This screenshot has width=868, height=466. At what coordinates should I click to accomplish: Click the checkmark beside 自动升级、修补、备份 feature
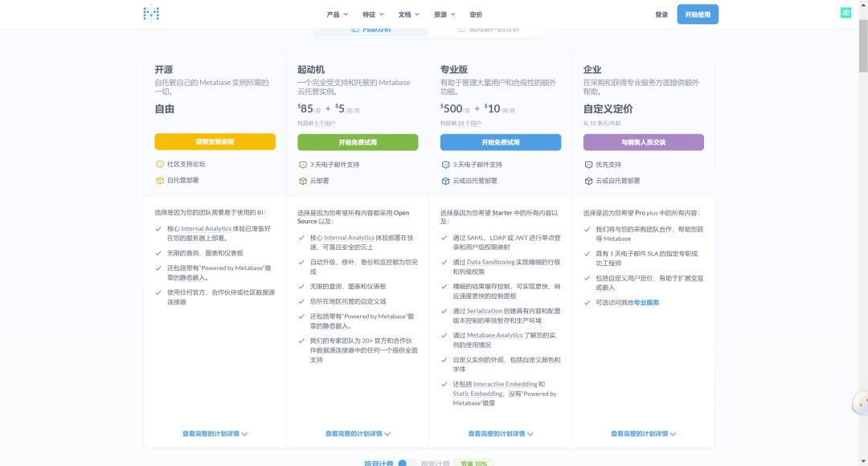point(301,263)
